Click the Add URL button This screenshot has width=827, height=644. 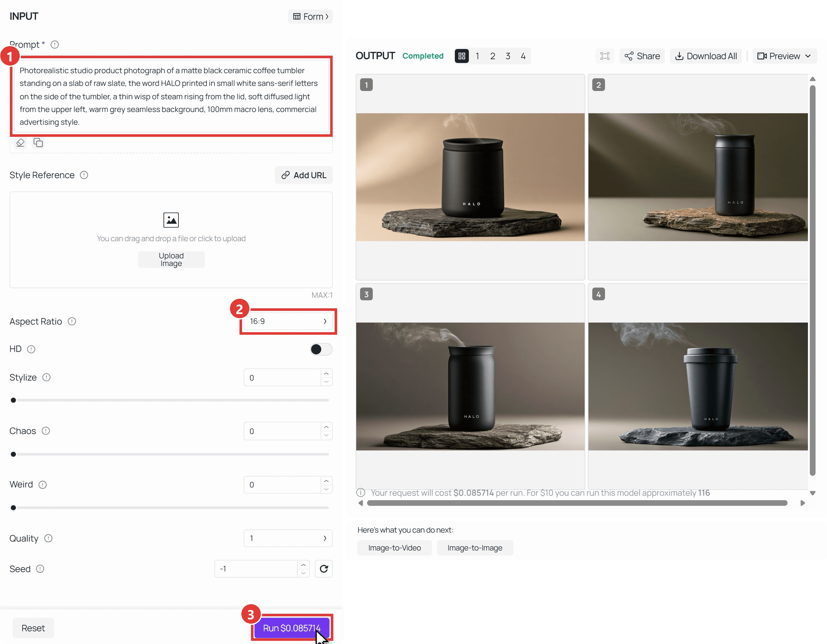tap(304, 175)
